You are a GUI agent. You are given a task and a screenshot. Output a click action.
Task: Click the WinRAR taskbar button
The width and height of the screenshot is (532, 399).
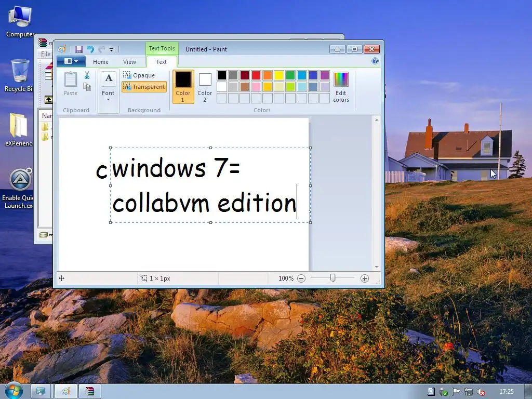point(90,391)
